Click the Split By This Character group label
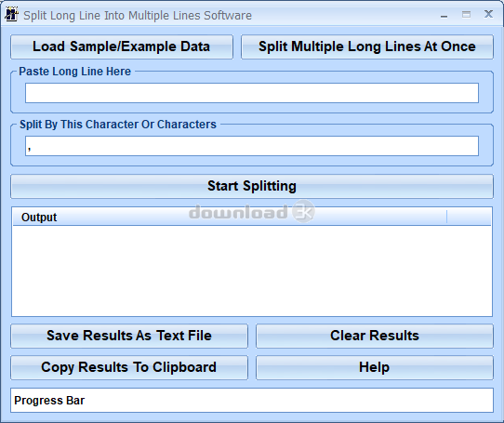 (118, 125)
